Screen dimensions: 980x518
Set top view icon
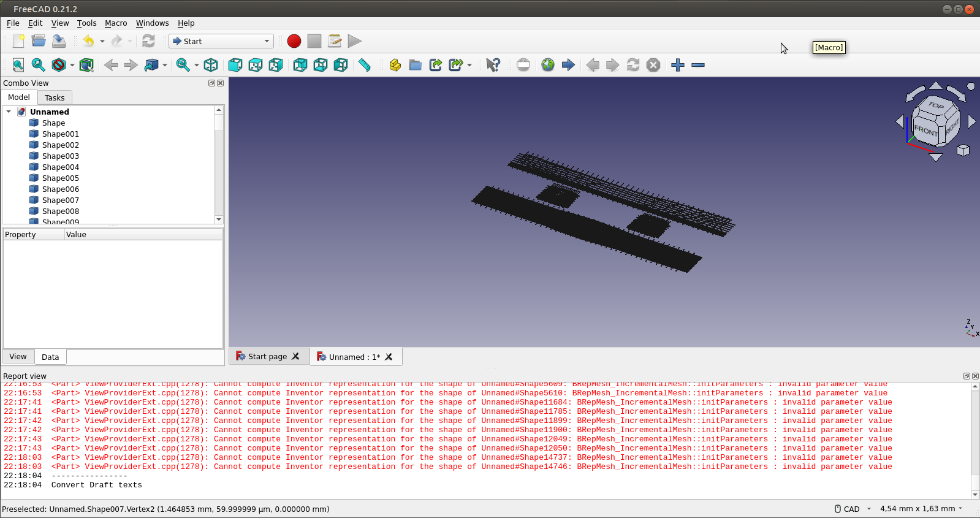pos(256,65)
